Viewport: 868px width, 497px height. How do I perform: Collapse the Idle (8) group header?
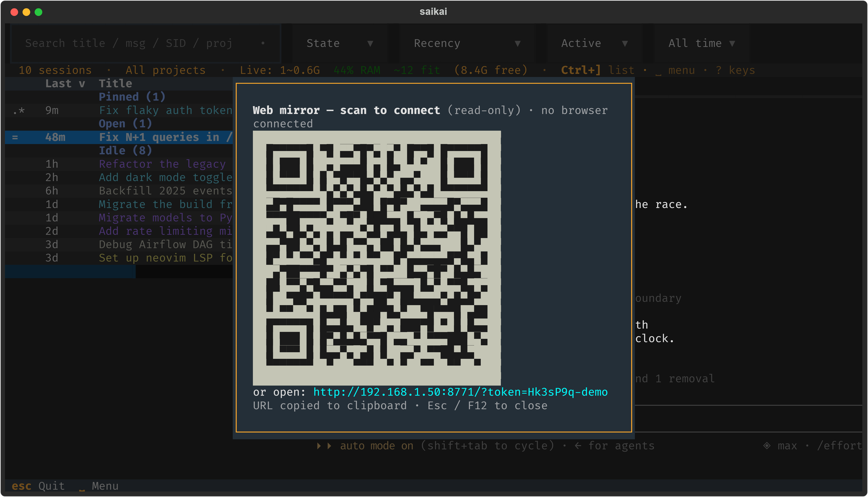[126, 151]
